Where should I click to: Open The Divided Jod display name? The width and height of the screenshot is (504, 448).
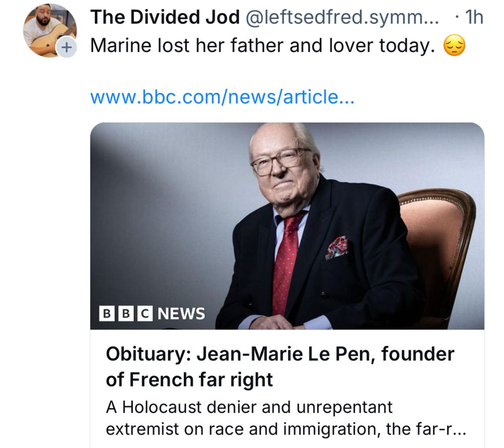coord(165,17)
